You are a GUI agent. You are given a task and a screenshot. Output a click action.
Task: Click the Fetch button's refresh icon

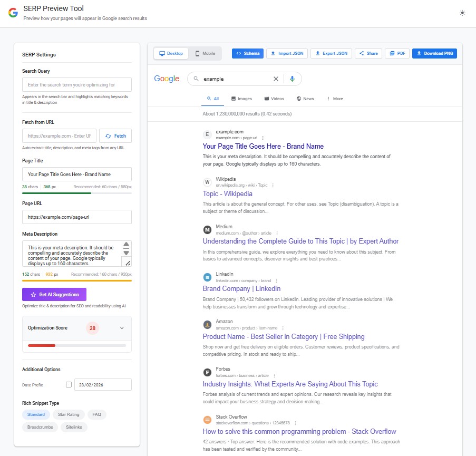pyautogui.click(x=108, y=135)
